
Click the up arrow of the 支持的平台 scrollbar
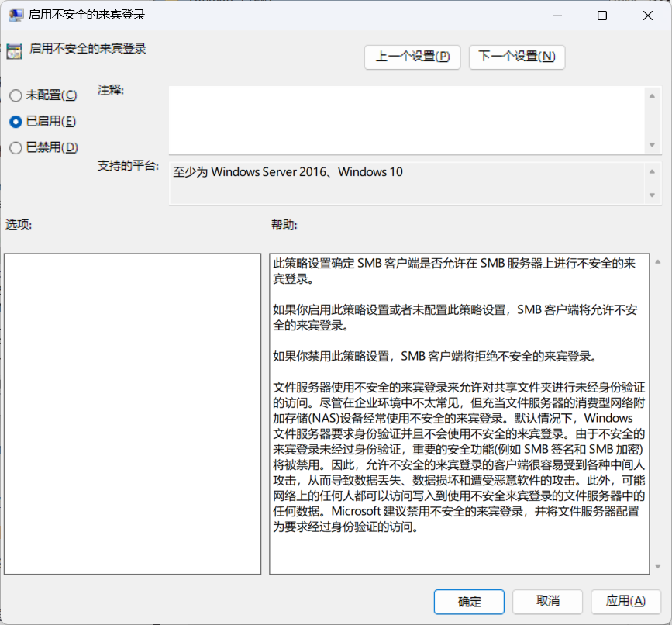pyautogui.click(x=653, y=171)
